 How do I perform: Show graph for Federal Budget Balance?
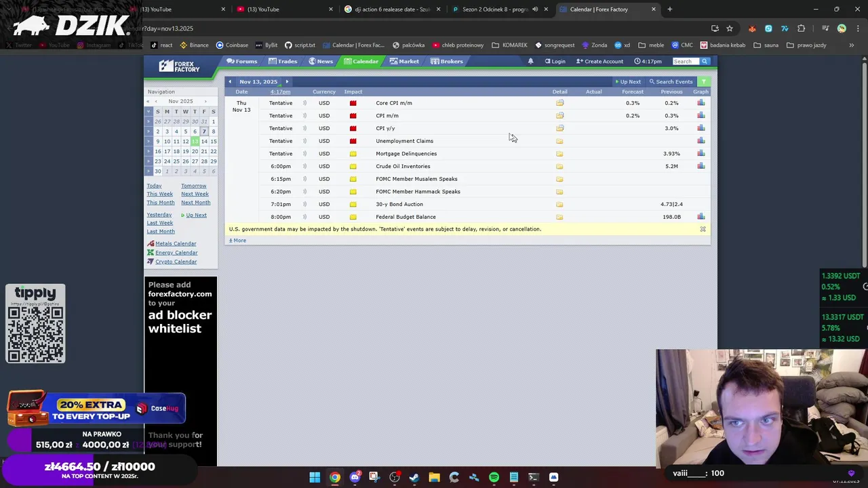(701, 217)
